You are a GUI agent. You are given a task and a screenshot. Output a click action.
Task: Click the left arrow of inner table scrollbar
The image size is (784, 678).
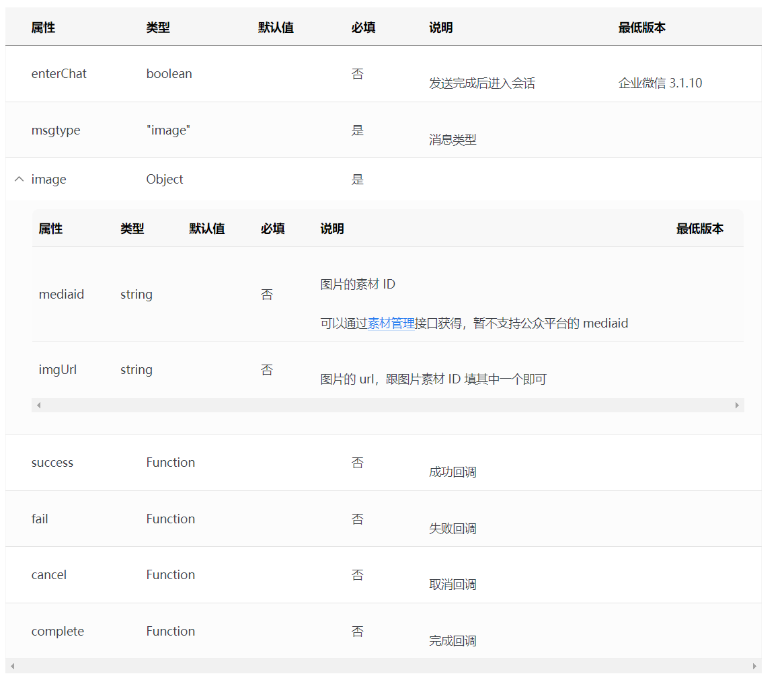(x=38, y=405)
